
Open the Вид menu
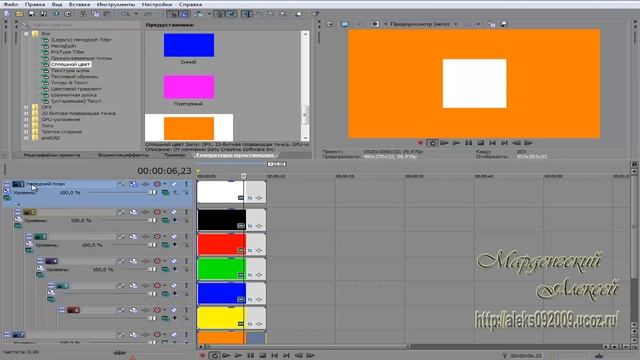(x=57, y=4)
